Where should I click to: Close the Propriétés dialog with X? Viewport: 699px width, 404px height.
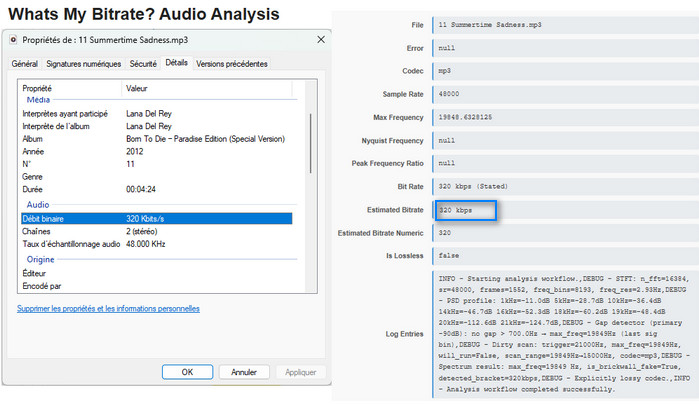pos(321,39)
